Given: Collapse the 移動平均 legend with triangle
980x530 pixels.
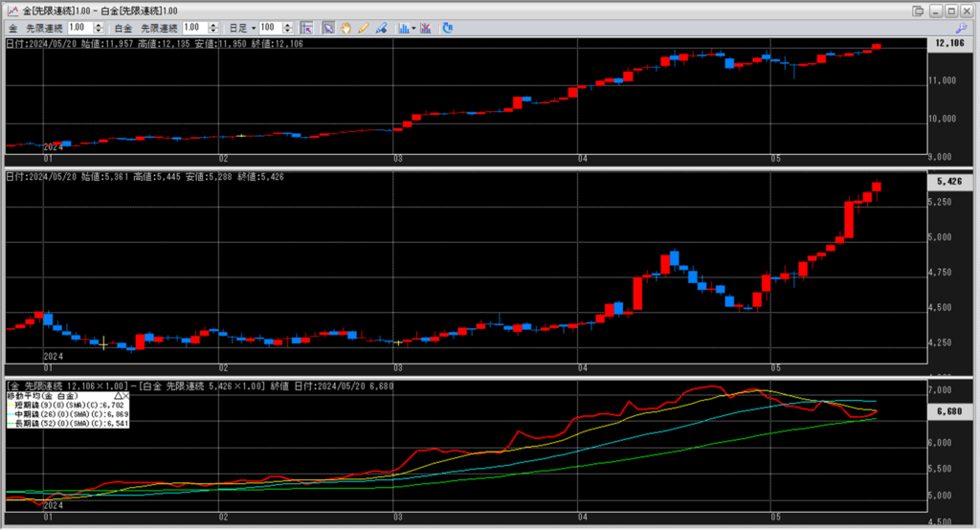Looking at the screenshot, I should coord(118,395).
